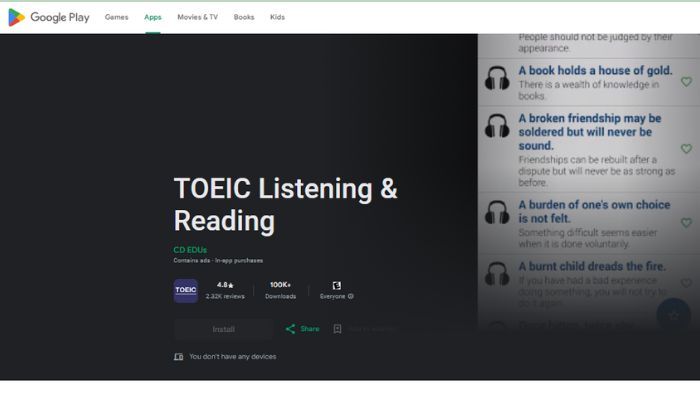700x400 pixels.
Task: Click the 'TOEIC Listening & Reading' title
Action: click(285, 204)
